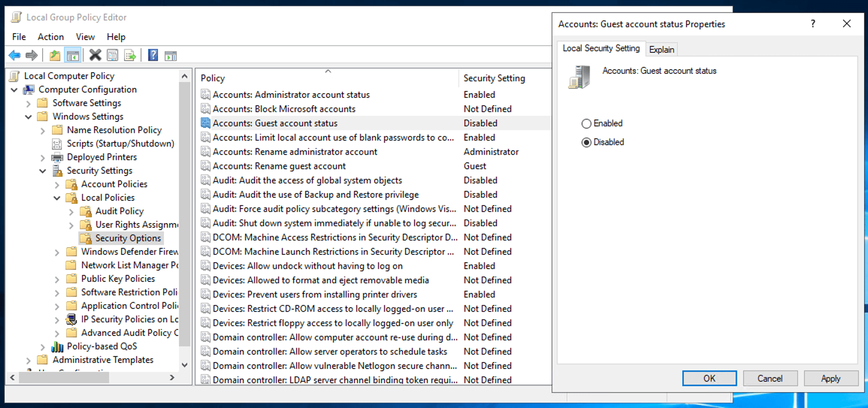
Task: Click the Forward navigation arrow
Action: 32,55
